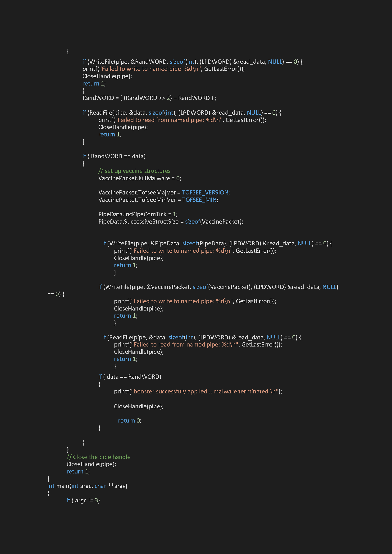Click the &PipeData argument in WriteFile
The image size is (392, 554).
(165, 243)
